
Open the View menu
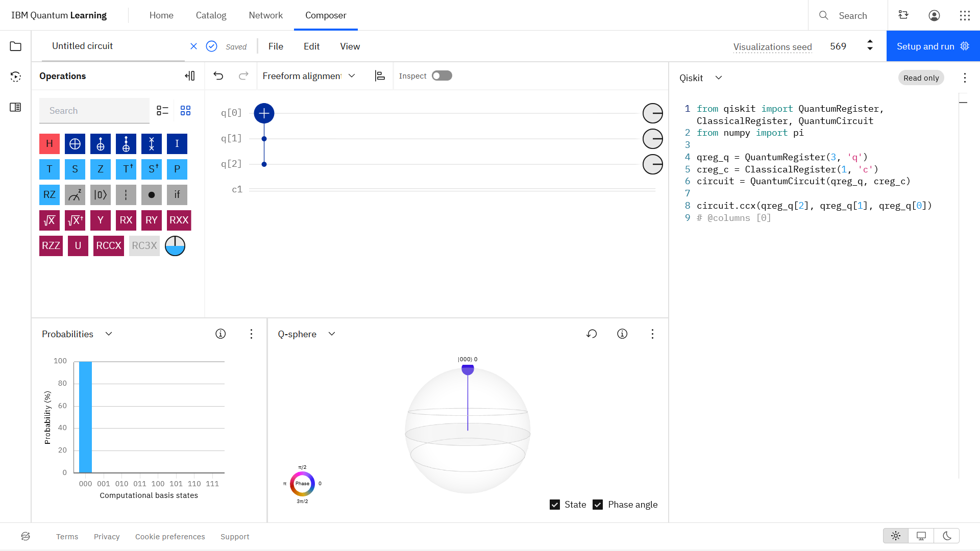click(x=350, y=46)
